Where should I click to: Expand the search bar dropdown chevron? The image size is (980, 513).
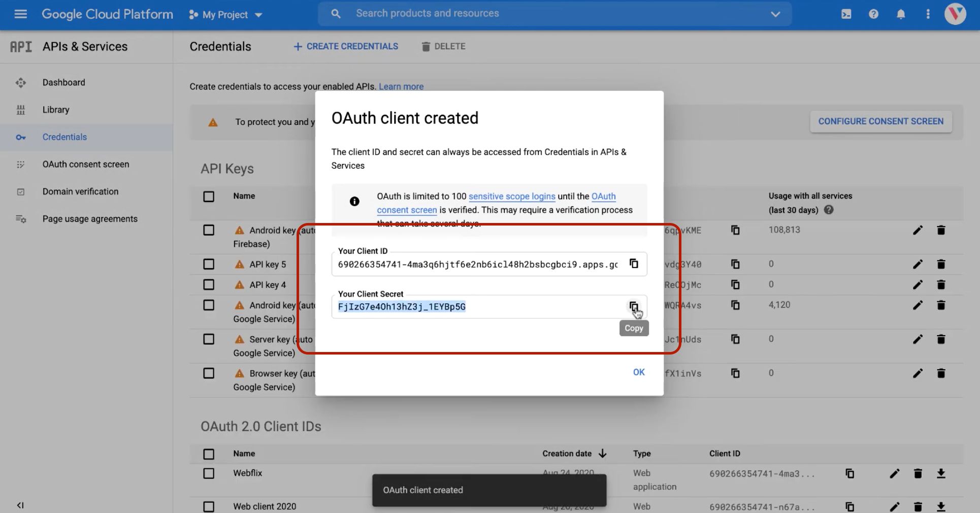point(775,14)
